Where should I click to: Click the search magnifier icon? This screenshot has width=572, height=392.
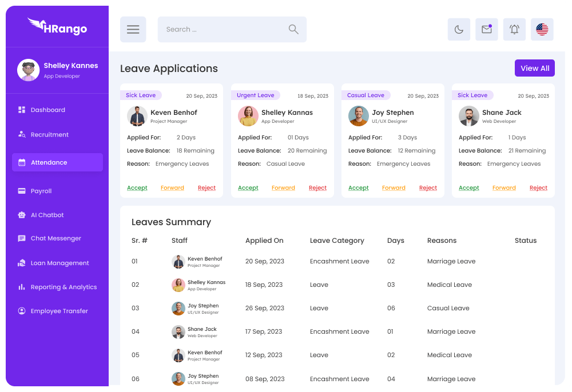pos(293,30)
